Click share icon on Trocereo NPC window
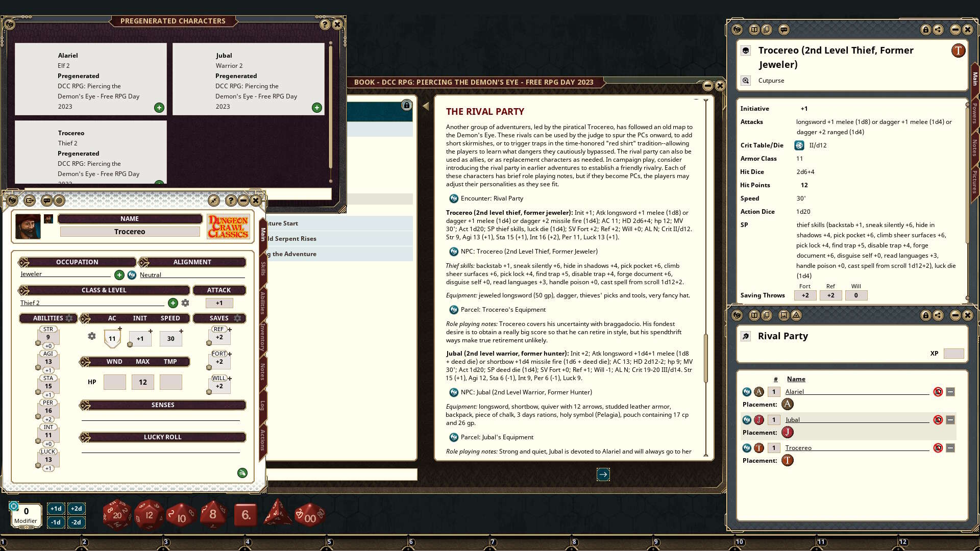Image resolution: width=980 pixels, height=551 pixels. pos(938,30)
